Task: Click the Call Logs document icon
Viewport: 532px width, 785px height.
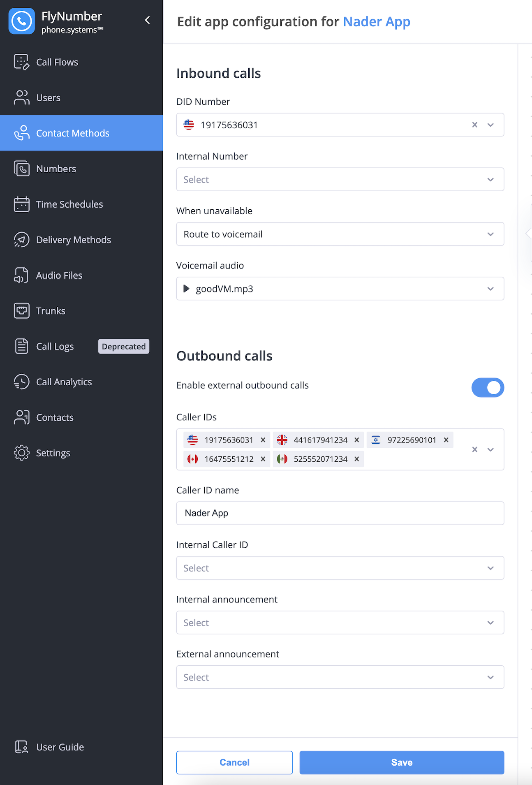Action: tap(21, 346)
